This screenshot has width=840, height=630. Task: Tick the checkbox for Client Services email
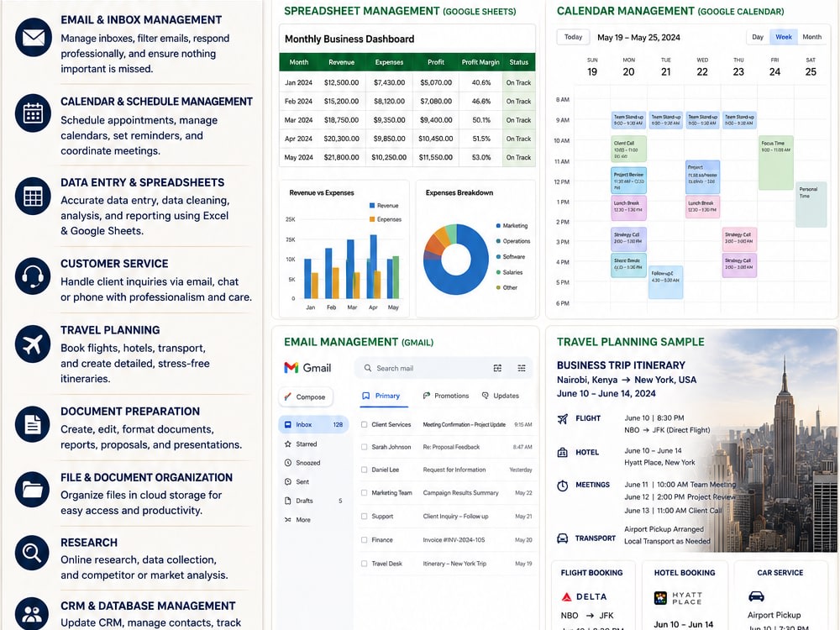tap(365, 424)
